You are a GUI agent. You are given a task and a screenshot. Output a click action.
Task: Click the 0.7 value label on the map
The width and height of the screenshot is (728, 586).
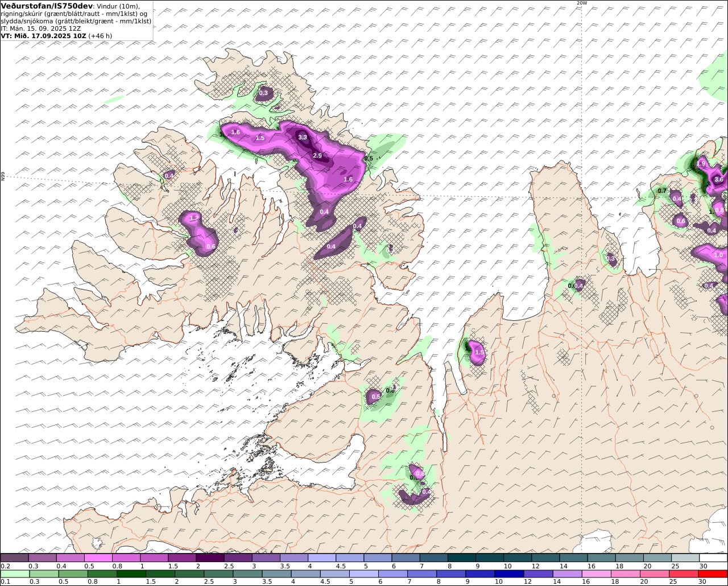[662, 191]
